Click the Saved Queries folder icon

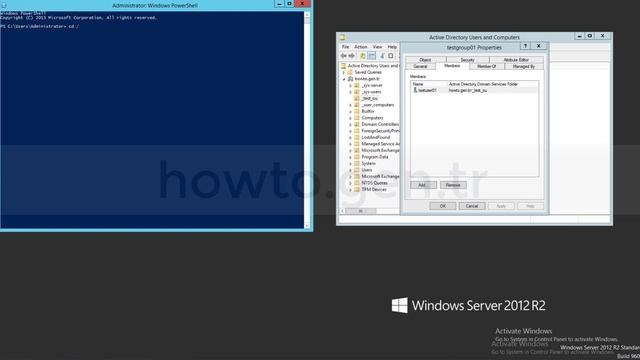[x=350, y=72]
